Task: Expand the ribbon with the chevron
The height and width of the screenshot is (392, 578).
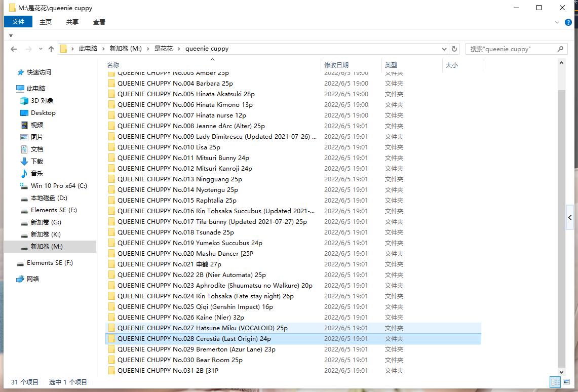Action: [x=557, y=22]
